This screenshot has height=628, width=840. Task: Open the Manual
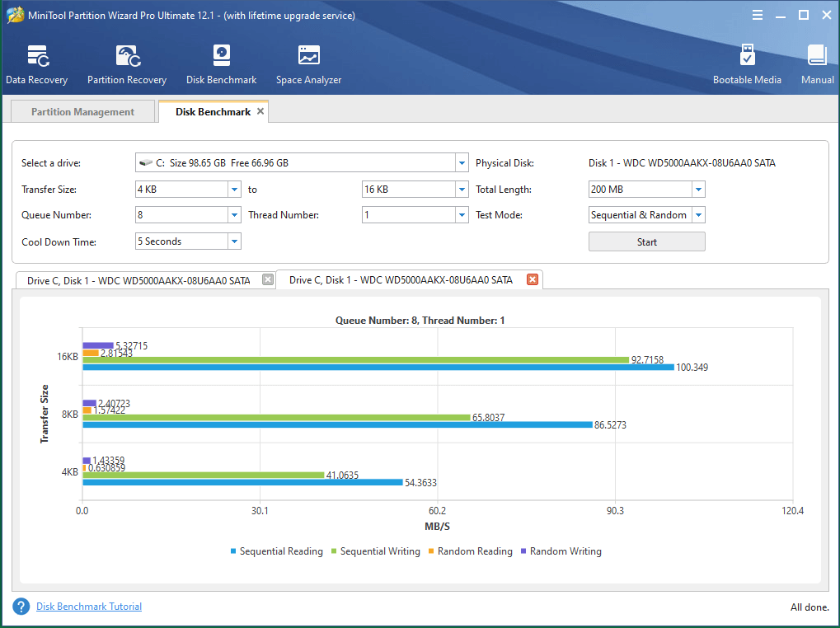point(817,65)
